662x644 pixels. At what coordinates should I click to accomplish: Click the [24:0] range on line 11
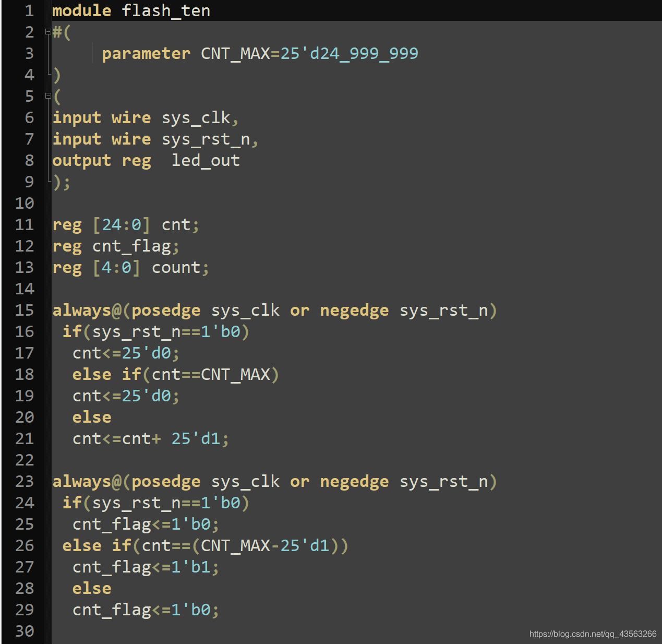(122, 225)
